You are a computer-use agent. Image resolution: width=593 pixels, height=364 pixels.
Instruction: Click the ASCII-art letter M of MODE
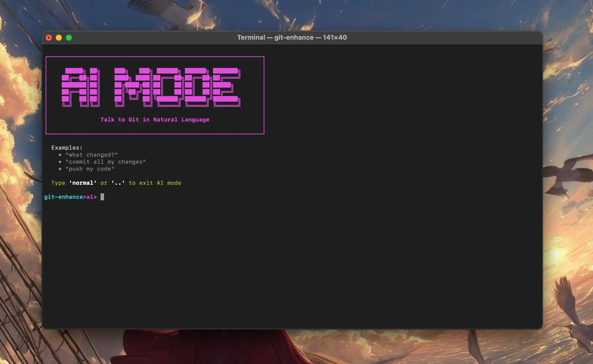pyautogui.click(x=133, y=85)
